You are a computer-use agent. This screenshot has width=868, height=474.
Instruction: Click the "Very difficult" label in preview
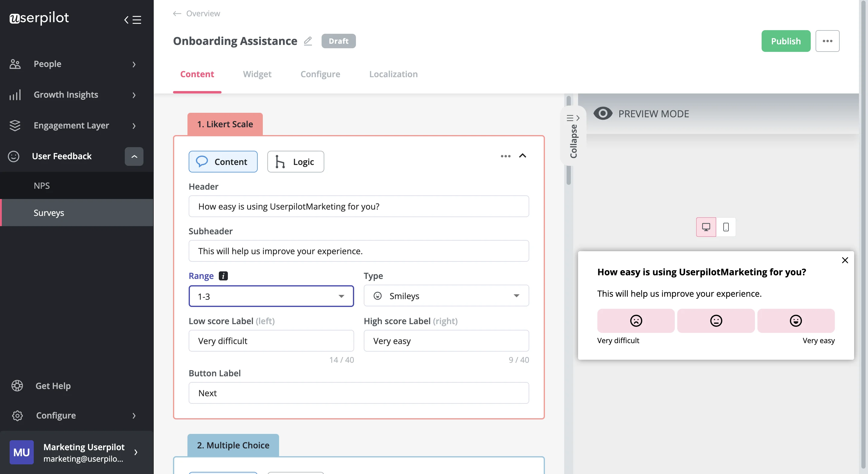pyautogui.click(x=618, y=340)
